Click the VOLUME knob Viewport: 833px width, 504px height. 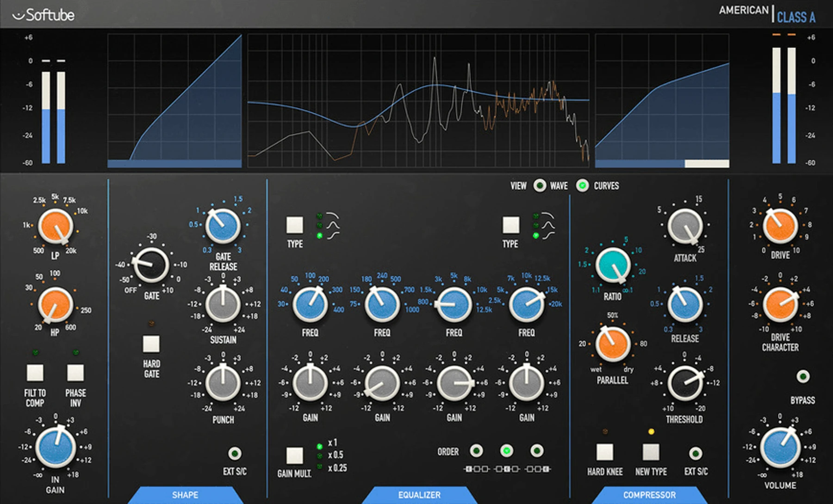[x=780, y=448]
